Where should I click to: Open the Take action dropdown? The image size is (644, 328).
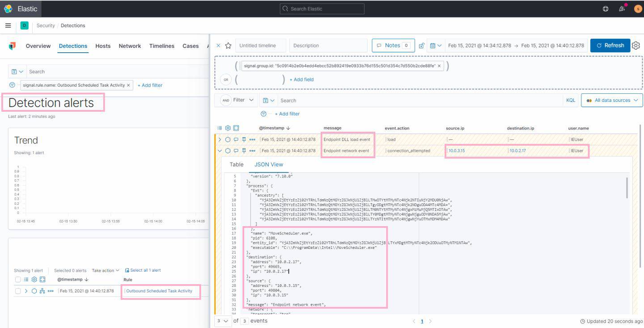(x=106, y=270)
